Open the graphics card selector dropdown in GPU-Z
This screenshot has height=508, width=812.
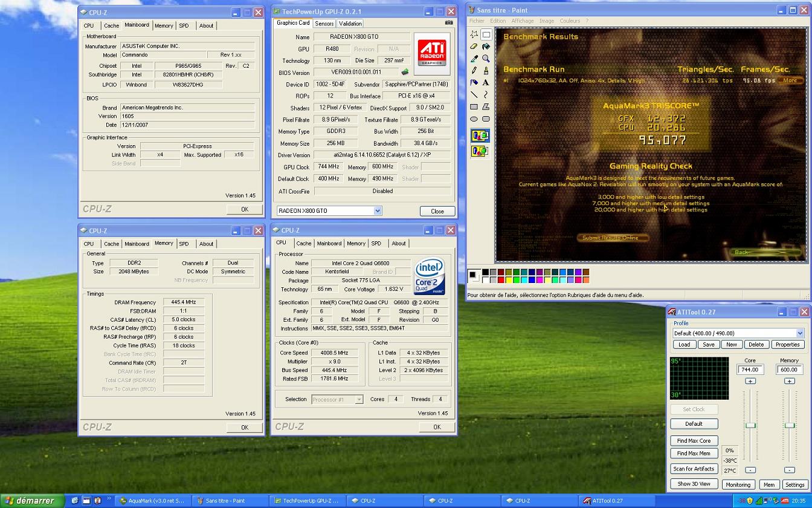378,210
